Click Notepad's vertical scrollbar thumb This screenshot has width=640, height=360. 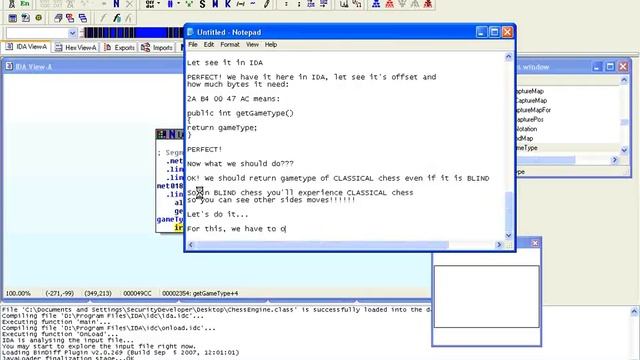point(509,211)
